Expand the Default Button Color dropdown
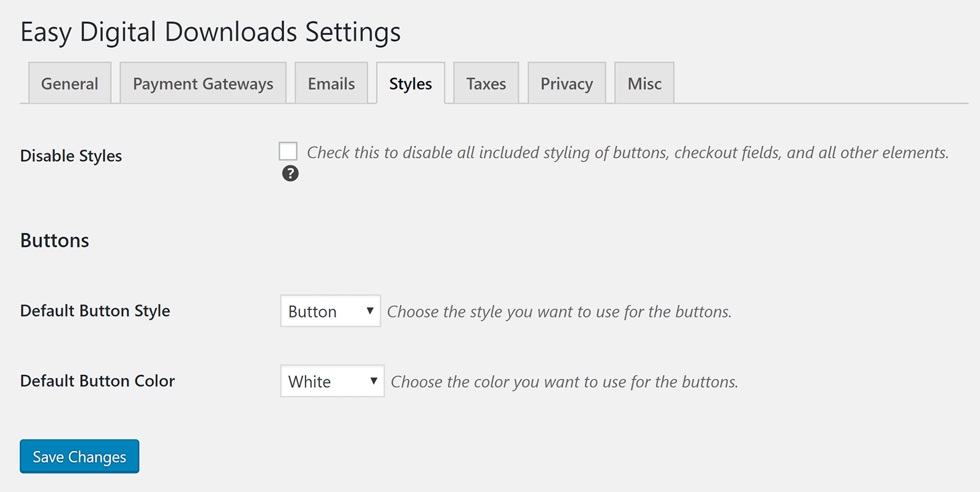The width and height of the screenshot is (980, 492). pos(333,381)
